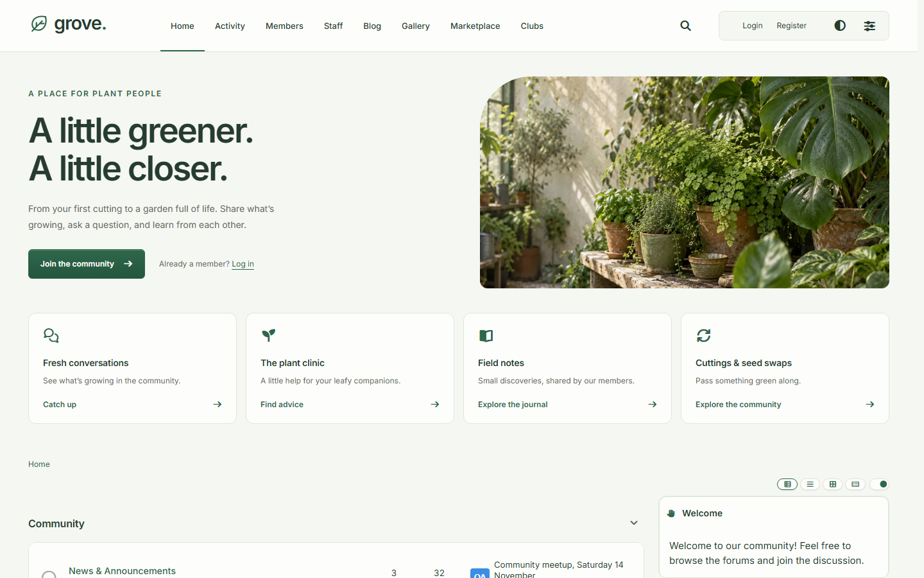Select the card/fluid layout view icon

855,484
